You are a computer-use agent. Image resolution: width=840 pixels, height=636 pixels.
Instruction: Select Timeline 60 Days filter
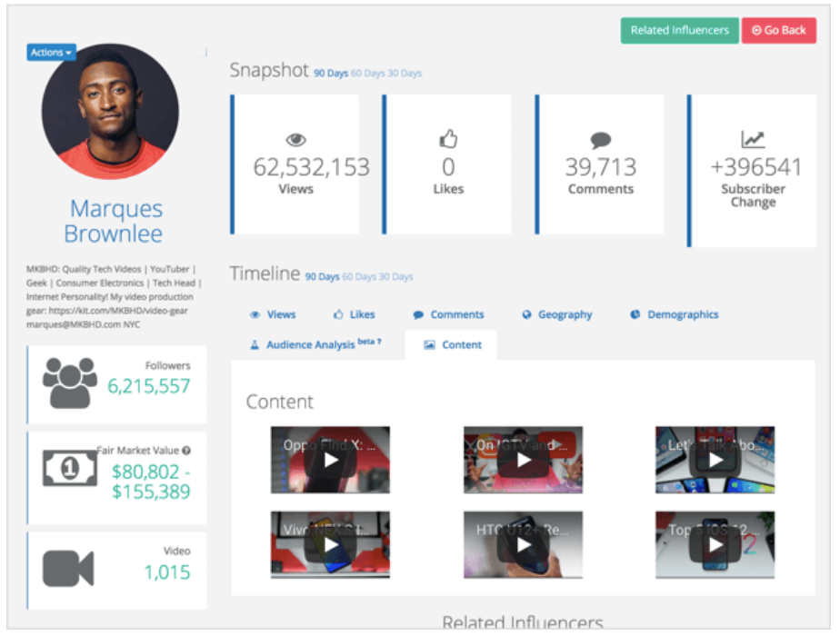[359, 277]
